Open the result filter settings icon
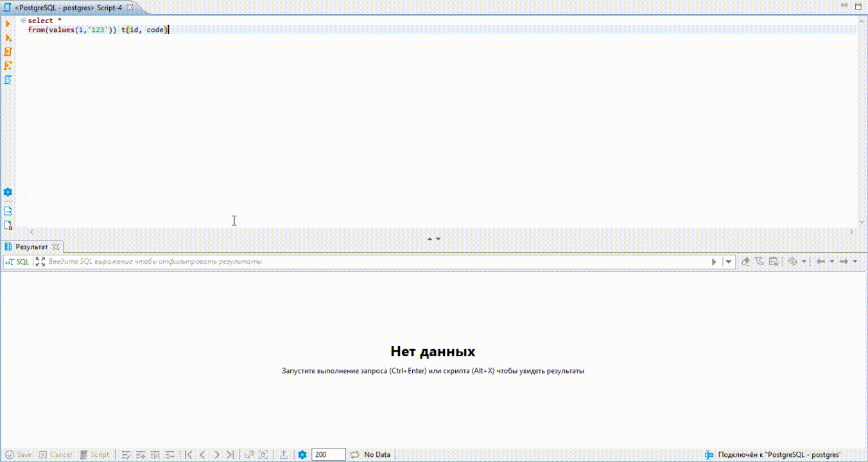The width and height of the screenshot is (868, 462). coord(758,261)
